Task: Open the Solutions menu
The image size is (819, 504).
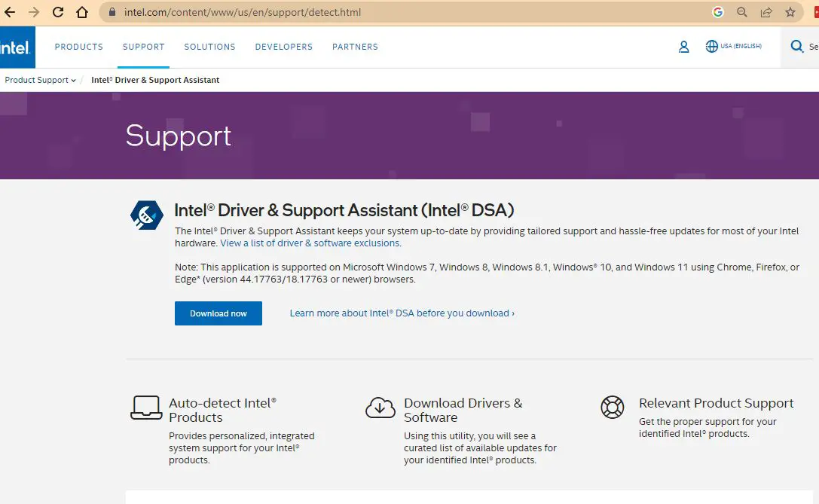Action: click(209, 47)
